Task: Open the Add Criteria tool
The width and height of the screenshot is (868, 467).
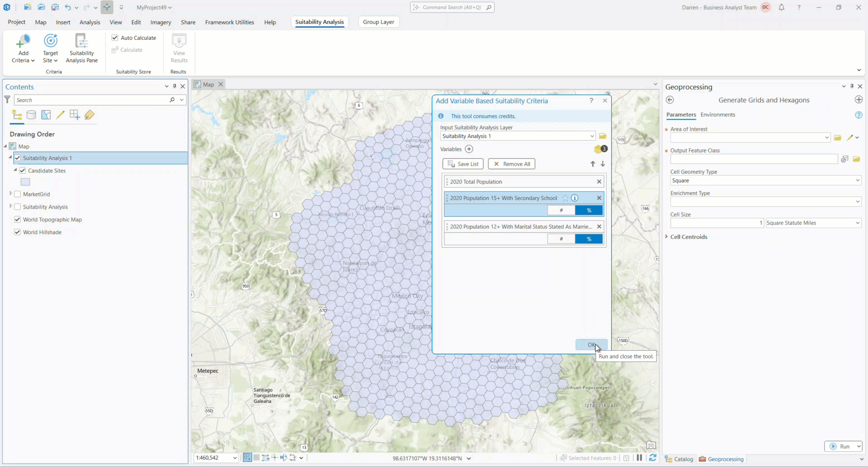Action: point(23,48)
